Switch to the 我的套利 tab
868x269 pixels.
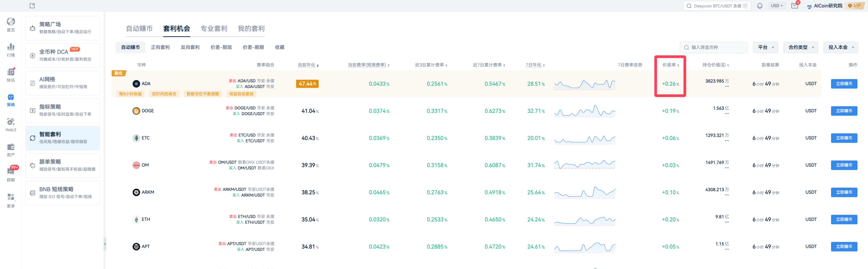[x=251, y=29]
